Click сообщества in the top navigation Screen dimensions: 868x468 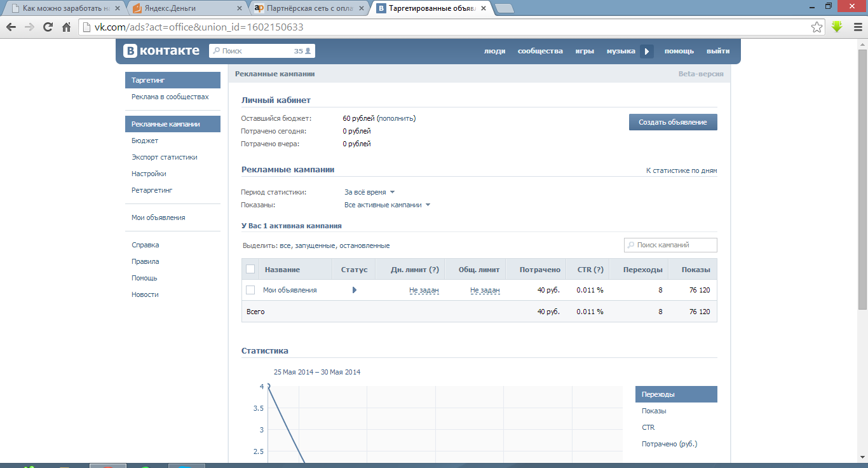click(x=540, y=52)
